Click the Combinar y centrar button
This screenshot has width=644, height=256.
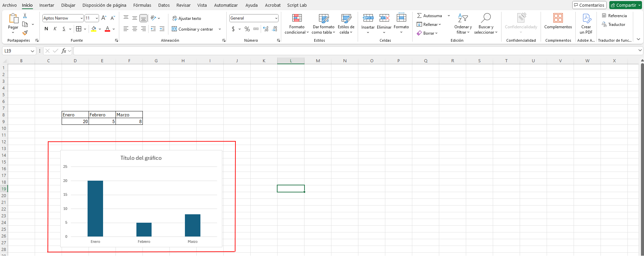(x=193, y=29)
